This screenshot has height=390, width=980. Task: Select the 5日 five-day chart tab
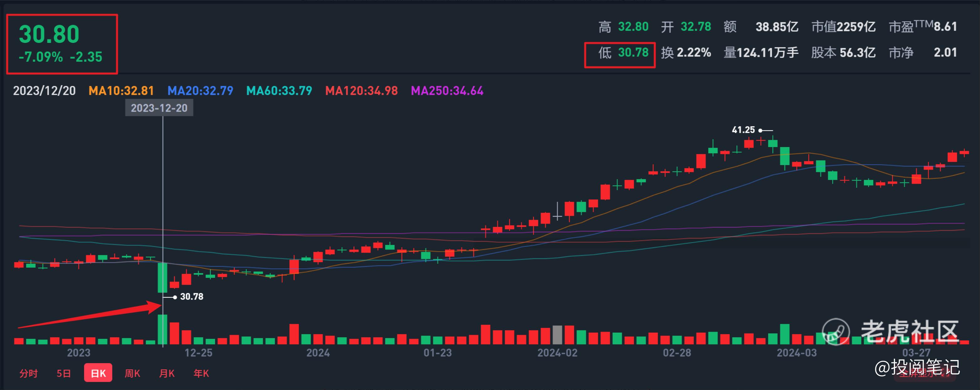pos(64,373)
